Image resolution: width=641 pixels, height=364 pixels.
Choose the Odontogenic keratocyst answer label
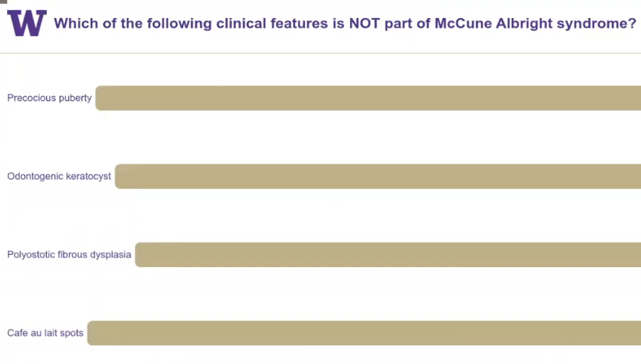(x=59, y=176)
